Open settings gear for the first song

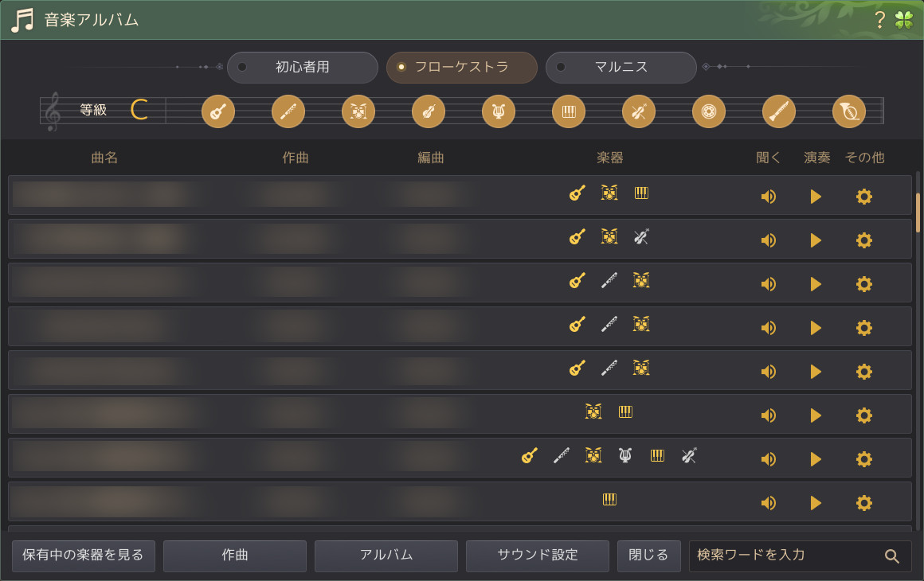coord(863,197)
